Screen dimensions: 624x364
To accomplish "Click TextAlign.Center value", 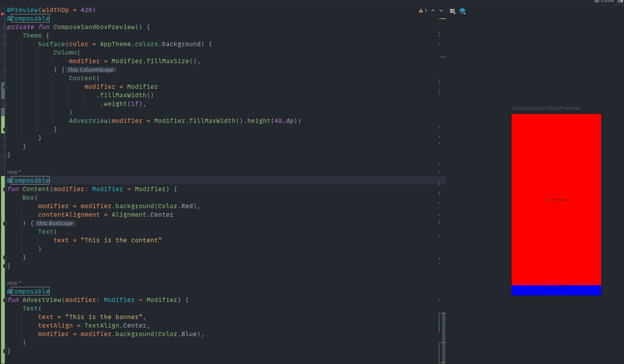I will click(x=115, y=326).
